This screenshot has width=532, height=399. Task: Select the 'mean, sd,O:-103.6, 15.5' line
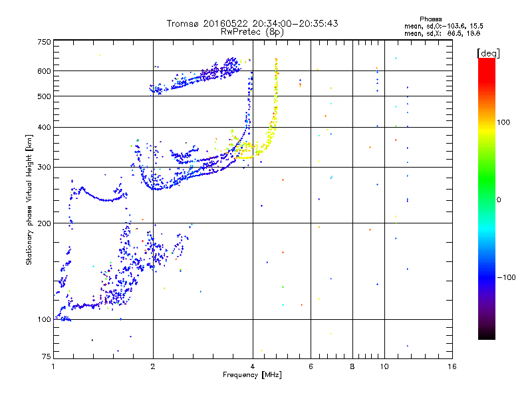tap(444, 26)
